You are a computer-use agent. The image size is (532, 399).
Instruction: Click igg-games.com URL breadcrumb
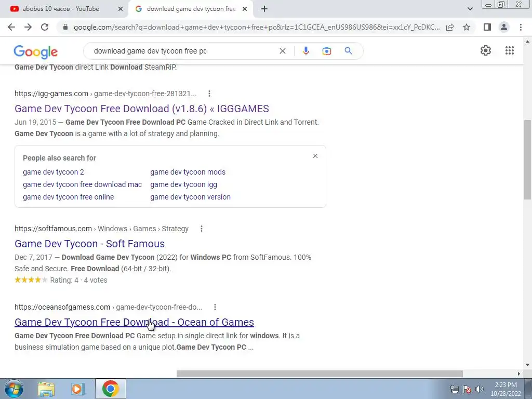click(x=105, y=94)
